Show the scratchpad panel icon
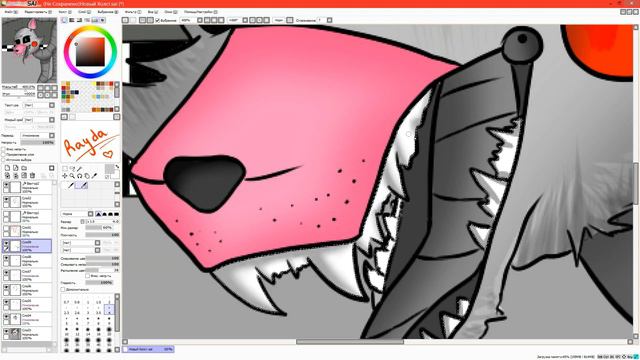 (x=102, y=20)
